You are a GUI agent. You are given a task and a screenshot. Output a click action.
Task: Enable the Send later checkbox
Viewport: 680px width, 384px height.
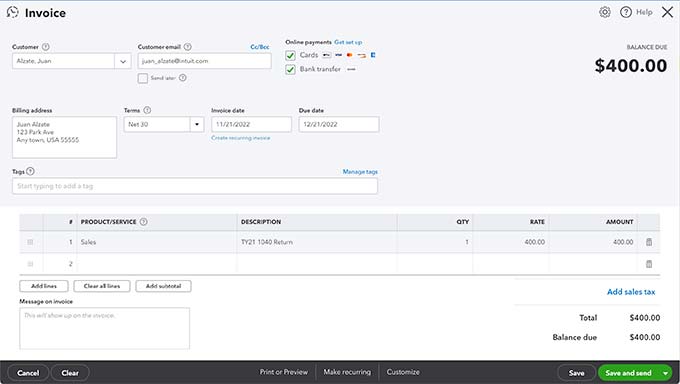(143, 78)
